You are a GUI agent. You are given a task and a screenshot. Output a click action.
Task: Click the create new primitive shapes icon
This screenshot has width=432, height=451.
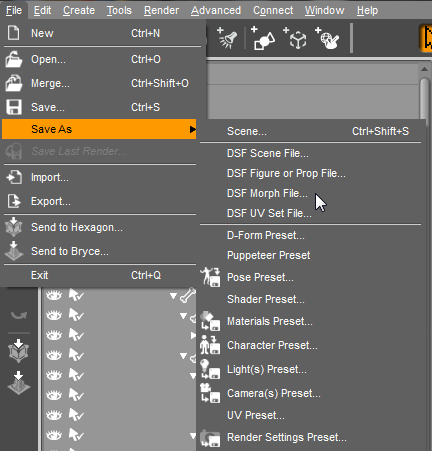click(x=262, y=38)
